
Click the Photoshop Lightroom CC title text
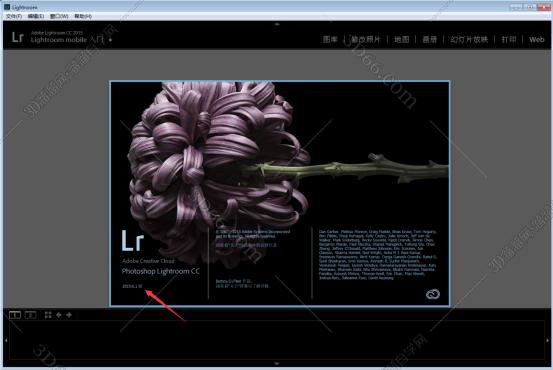(160, 271)
